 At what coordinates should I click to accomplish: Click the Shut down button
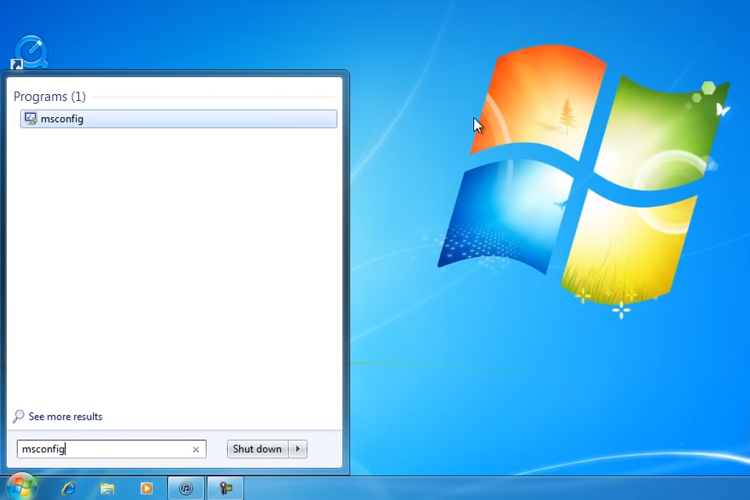coord(257,449)
